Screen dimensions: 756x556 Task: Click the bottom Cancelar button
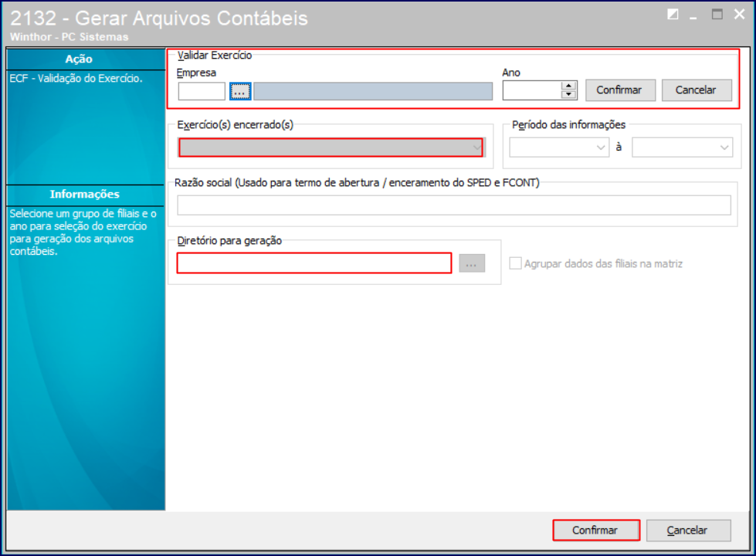[x=688, y=531]
